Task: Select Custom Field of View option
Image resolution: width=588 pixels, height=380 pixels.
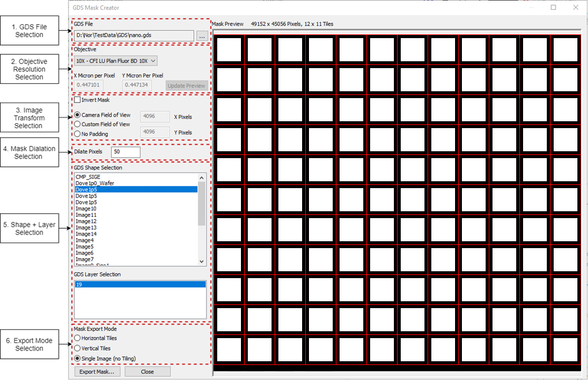Action: (78, 124)
